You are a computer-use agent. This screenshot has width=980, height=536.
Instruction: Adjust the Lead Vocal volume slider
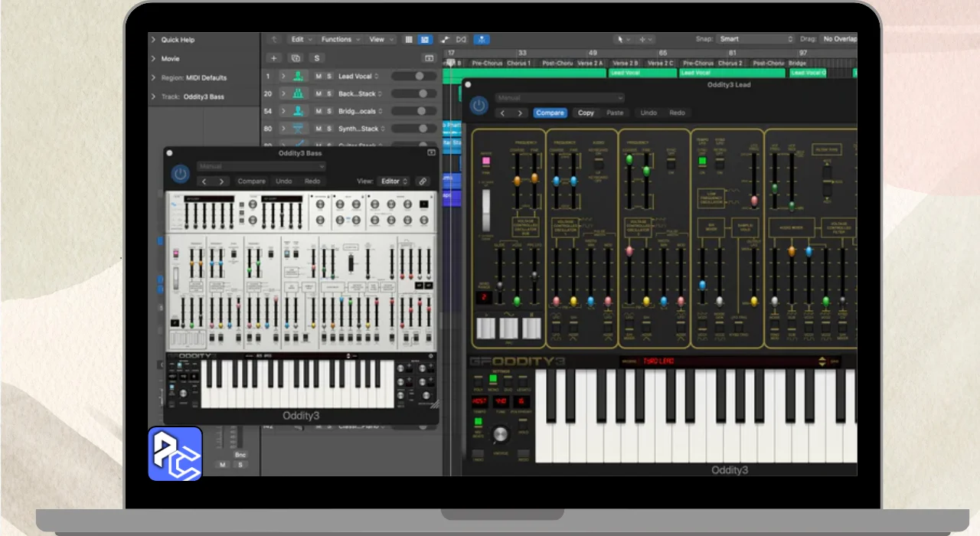coord(419,77)
